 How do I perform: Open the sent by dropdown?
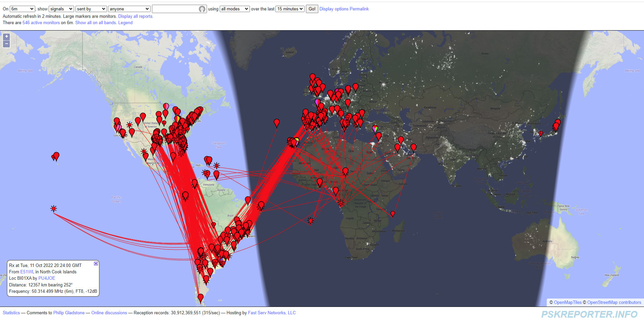coord(91,9)
